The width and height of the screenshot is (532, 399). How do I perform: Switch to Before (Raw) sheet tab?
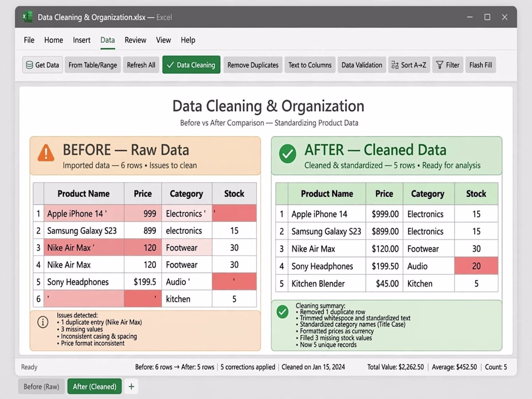(x=42, y=386)
